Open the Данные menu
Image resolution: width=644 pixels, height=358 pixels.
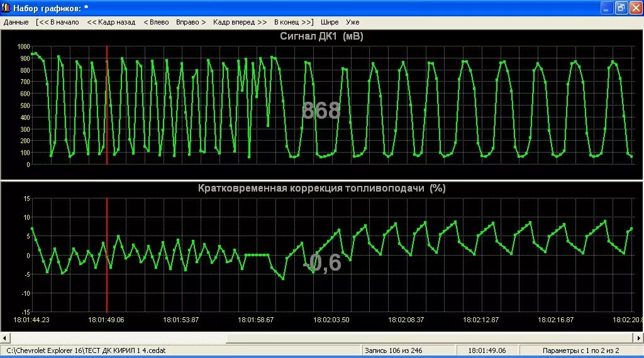pos(16,22)
